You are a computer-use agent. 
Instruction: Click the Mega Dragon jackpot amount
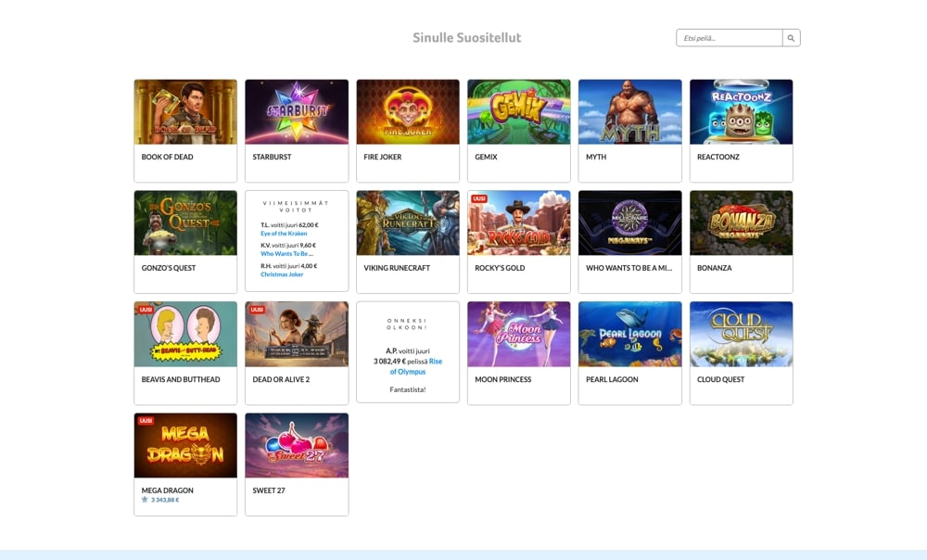click(x=164, y=501)
